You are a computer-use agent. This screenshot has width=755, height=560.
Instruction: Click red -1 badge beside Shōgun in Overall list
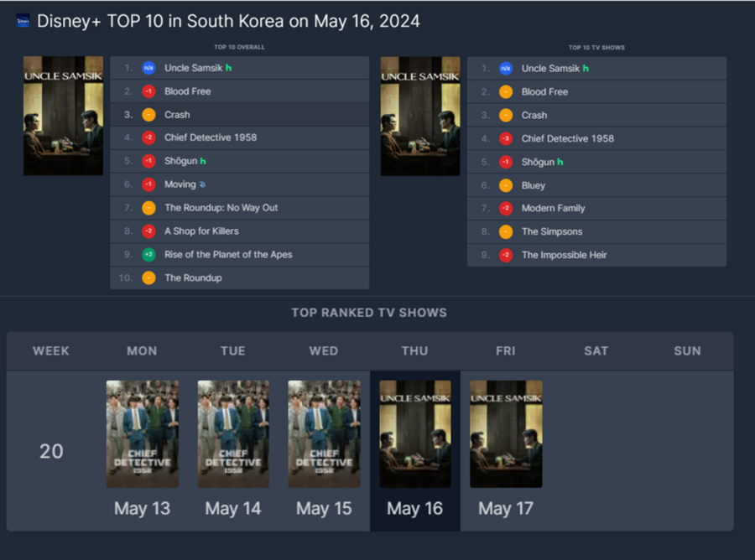[148, 161]
